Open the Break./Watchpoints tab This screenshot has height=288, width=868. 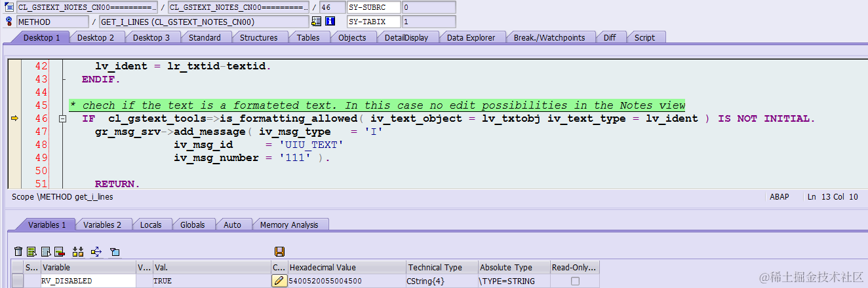[x=549, y=37]
